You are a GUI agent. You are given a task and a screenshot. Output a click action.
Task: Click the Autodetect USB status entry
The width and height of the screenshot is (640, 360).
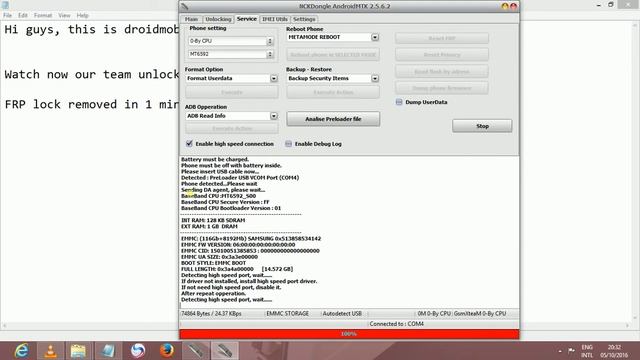point(342,313)
